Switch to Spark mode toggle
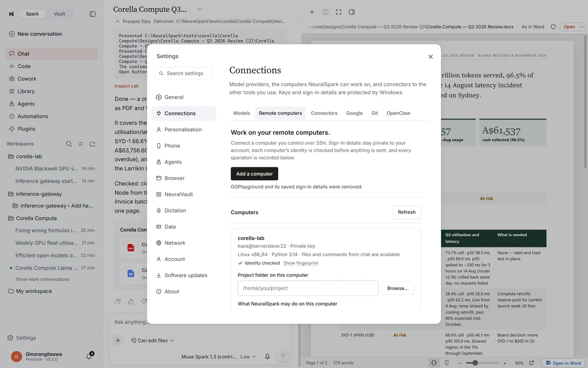 (x=32, y=14)
